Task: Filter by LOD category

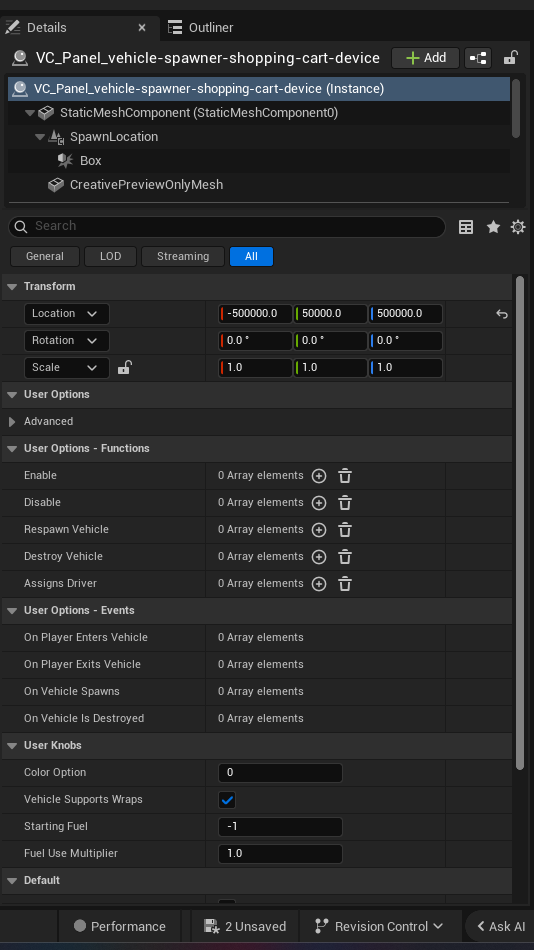Action: point(110,256)
